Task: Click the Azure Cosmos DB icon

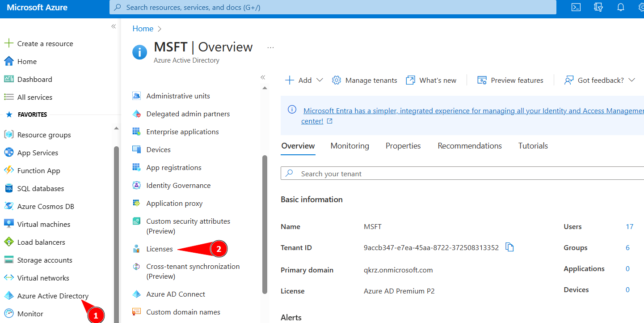Action: coord(8,206)
